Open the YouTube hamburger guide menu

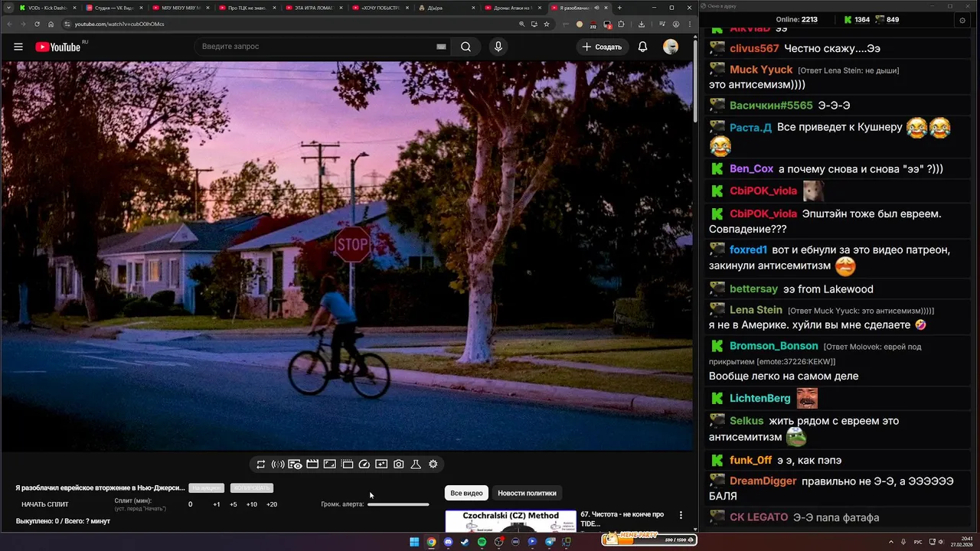[x=18, y=47]
